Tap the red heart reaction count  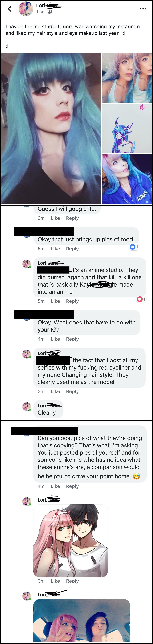pyautogui.click(x=141, y=299)
